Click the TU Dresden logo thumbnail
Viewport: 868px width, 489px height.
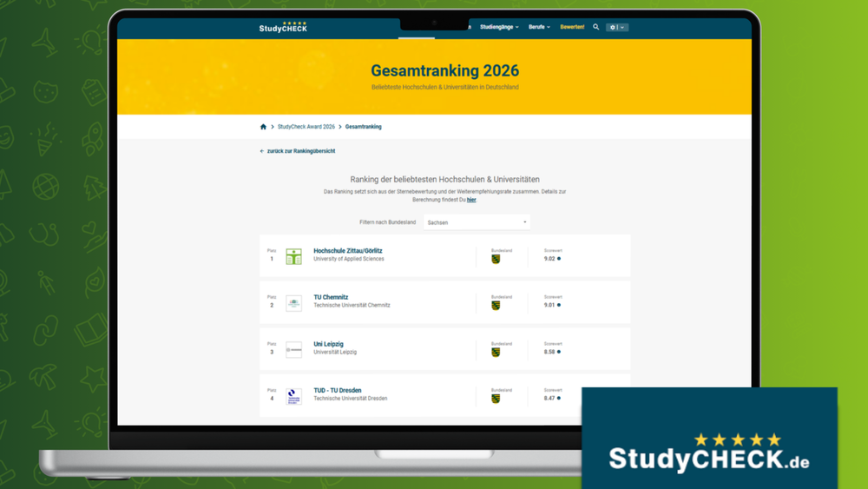tap(294, 397)
